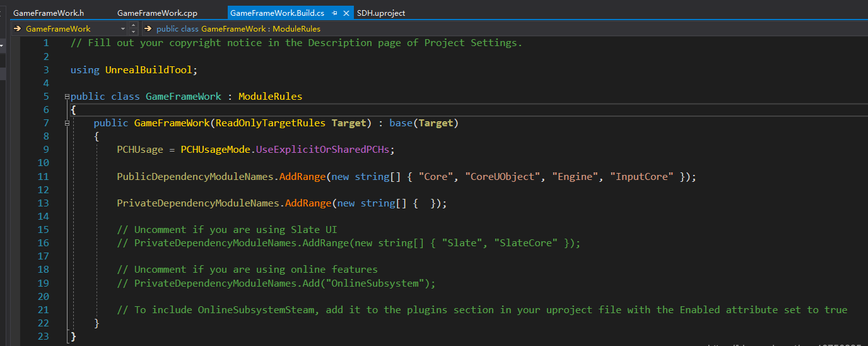Switch to the GameFrameWork.h tab

pos(49,13)
